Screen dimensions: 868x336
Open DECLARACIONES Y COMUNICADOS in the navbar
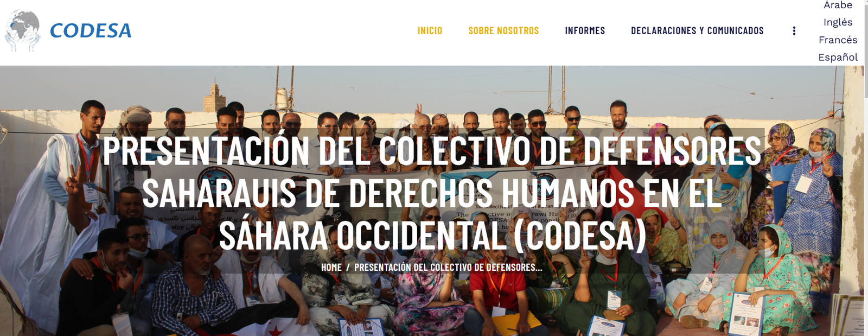[697, 31]
